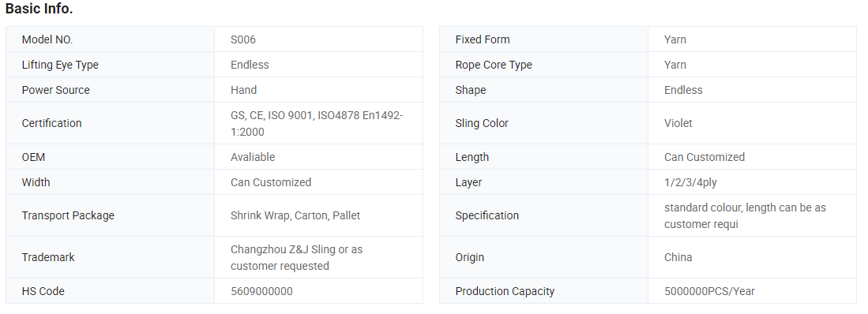Click the Lifting Eye Type label
Screen dimensions: 868x314
click(60, 65)
